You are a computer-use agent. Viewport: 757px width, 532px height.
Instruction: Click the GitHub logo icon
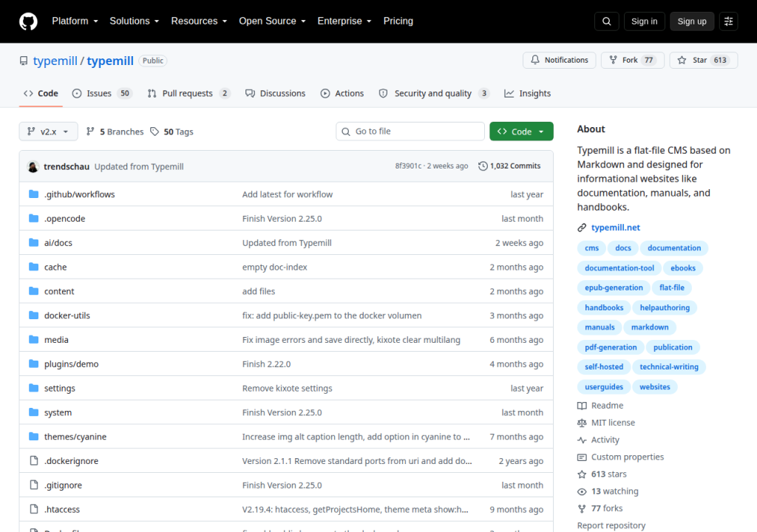click(x=28, y=21)
